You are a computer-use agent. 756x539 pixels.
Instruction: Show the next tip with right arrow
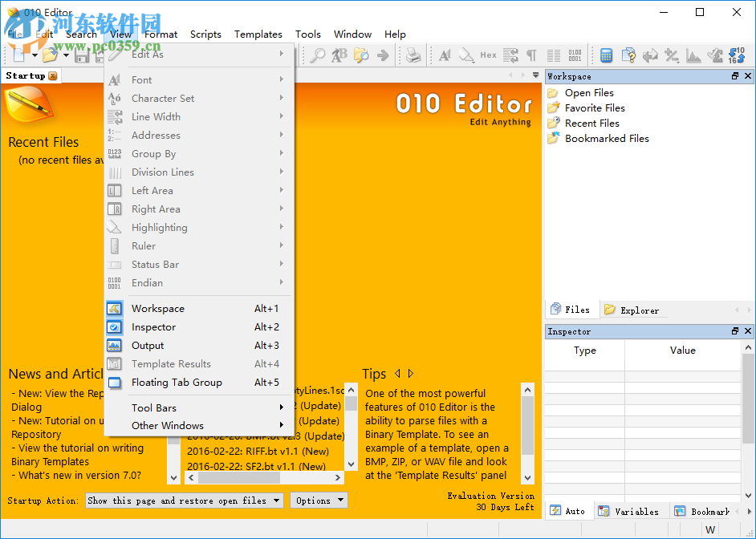[411, 374]
